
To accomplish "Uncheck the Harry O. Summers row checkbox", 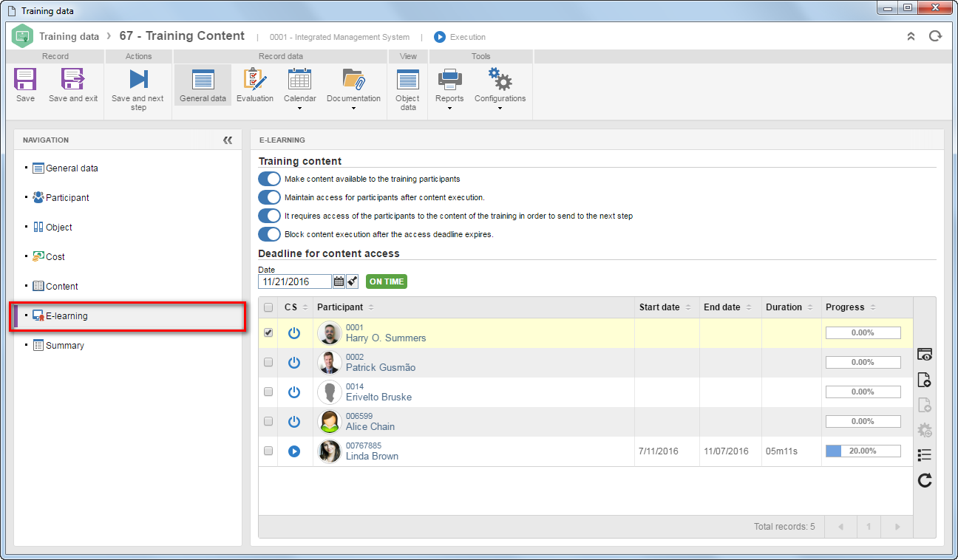I will [x=268, y=333].
